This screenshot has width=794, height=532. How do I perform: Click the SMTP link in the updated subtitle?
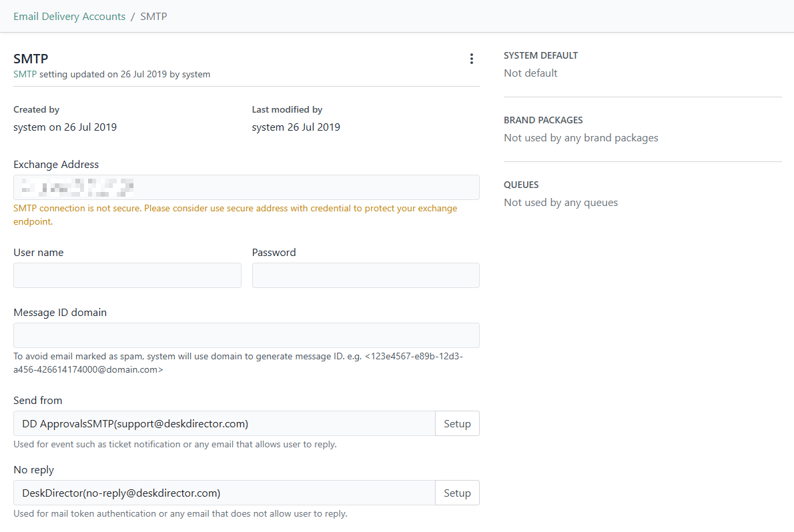click(x=25, y=75)
